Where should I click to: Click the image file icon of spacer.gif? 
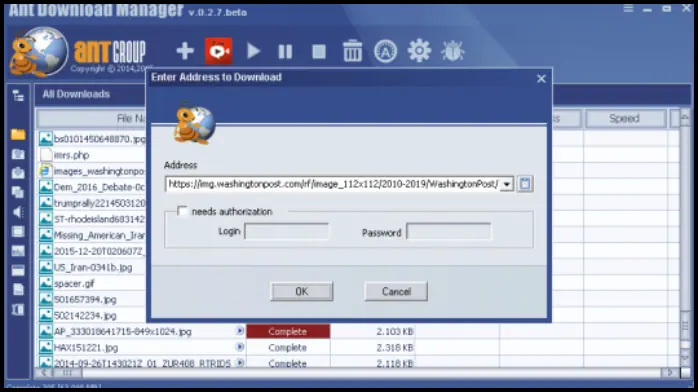point(45,283)
